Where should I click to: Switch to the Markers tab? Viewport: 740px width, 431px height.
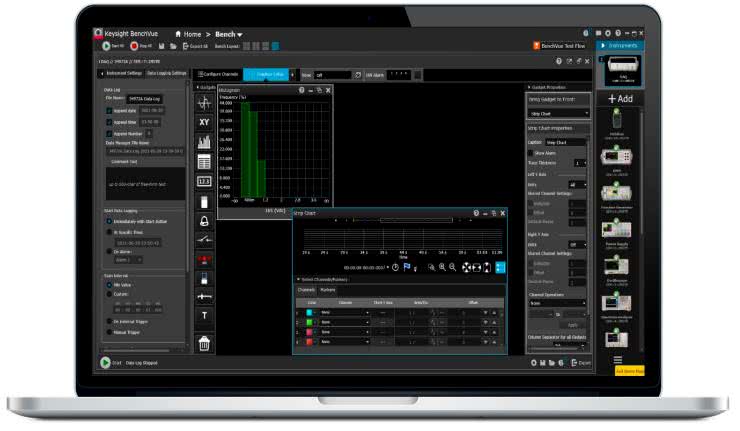tap(328, 290)
